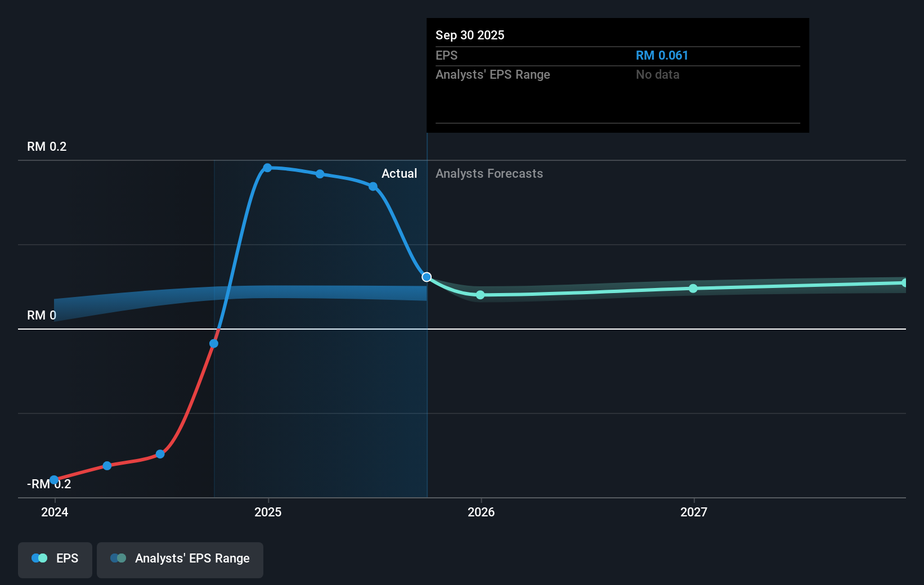Click the blue/teal dots icon in EPS legend

(x=39, y=558)
